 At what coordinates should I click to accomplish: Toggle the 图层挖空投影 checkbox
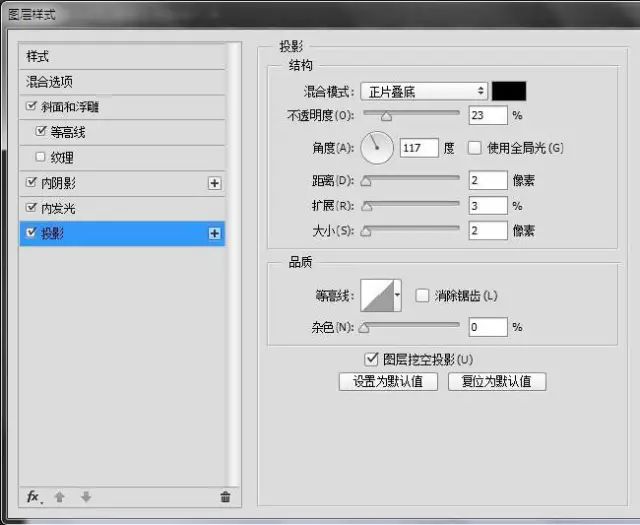371,359
